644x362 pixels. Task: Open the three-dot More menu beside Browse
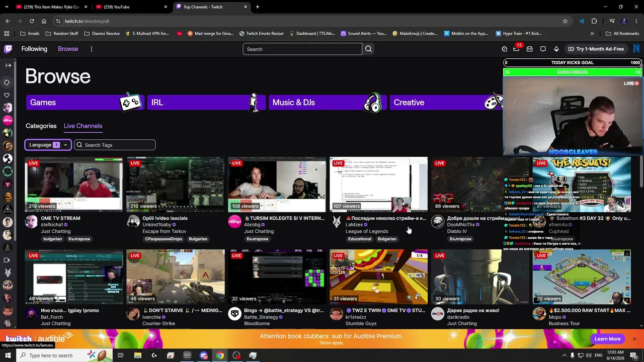tap(91, 49)
